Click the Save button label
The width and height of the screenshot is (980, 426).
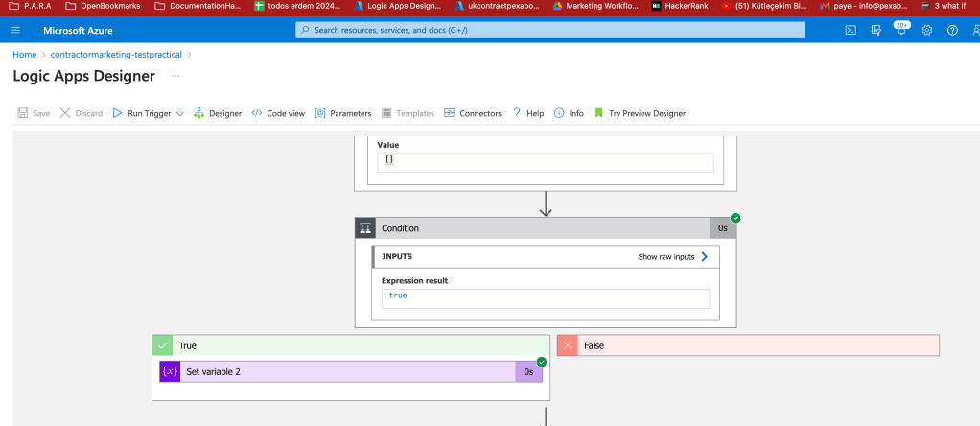coord(41,113)
